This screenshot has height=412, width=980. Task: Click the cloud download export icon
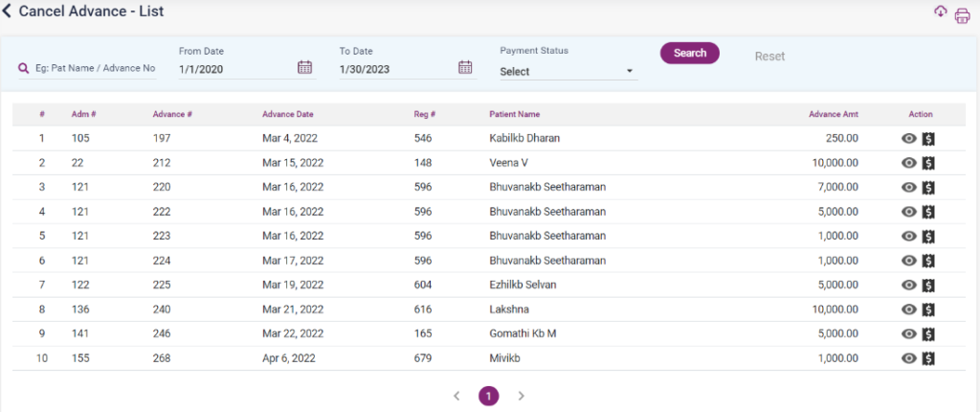940,11
